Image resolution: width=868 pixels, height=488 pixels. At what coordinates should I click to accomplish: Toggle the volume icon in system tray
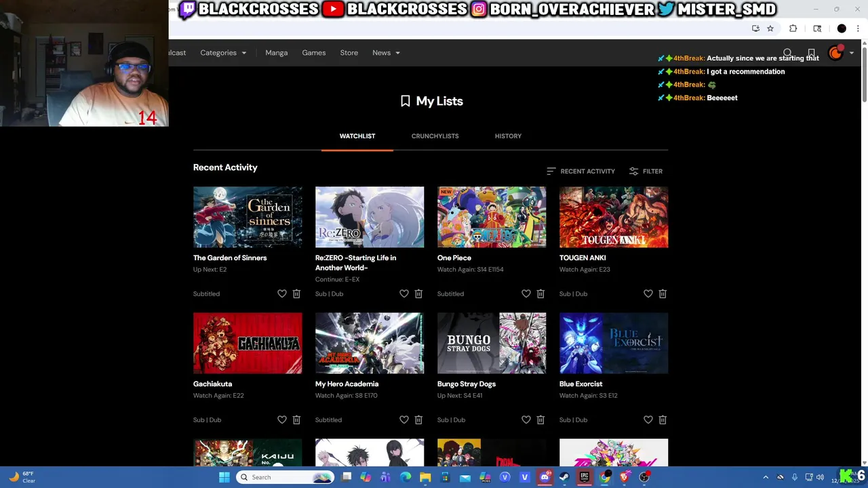click(x=821, y=477)
